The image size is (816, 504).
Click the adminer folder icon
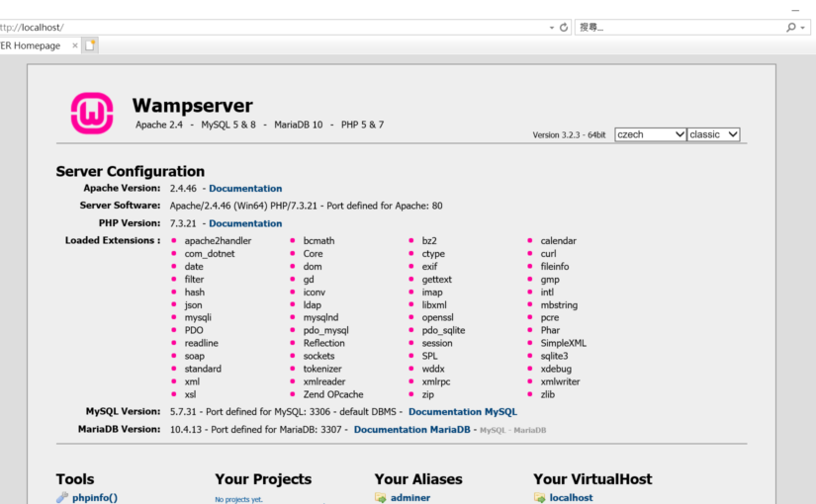tap(381, 498)
